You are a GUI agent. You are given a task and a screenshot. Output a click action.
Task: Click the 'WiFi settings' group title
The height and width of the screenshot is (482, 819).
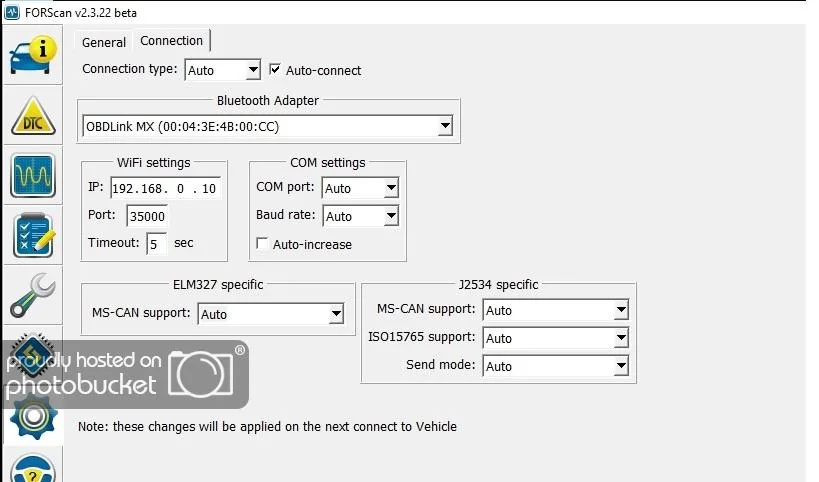[154, 162]
